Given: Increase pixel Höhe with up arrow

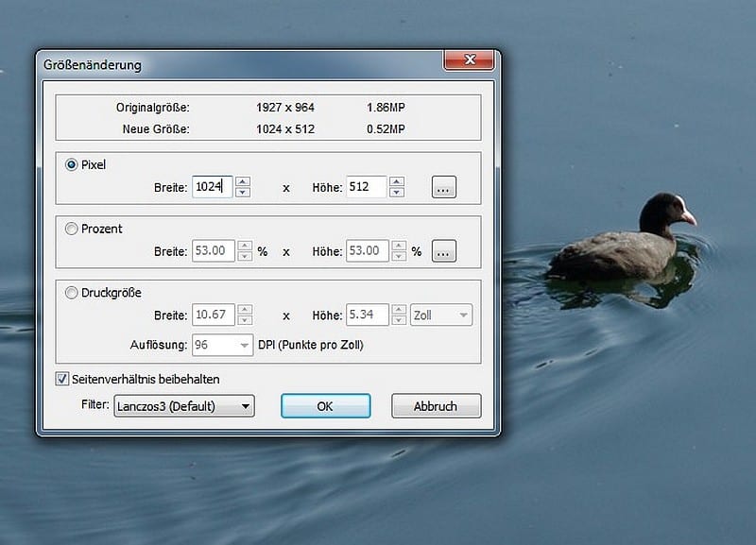Looking at the screenshot, I should point(397,181).
